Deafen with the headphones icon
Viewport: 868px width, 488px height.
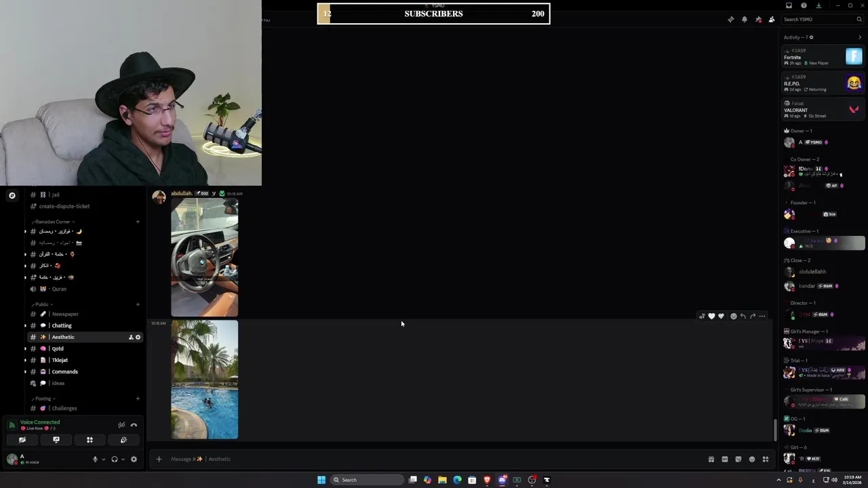pos(115,459)
